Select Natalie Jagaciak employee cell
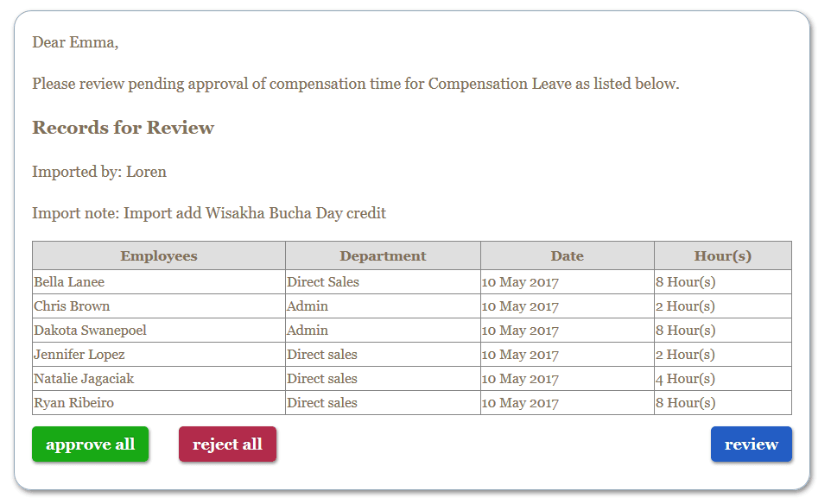Viewport: 831px width, 504px height. 159,379
